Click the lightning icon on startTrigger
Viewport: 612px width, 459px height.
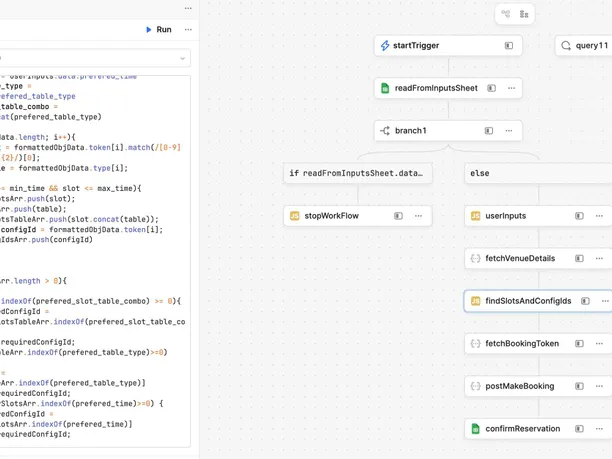385,46
